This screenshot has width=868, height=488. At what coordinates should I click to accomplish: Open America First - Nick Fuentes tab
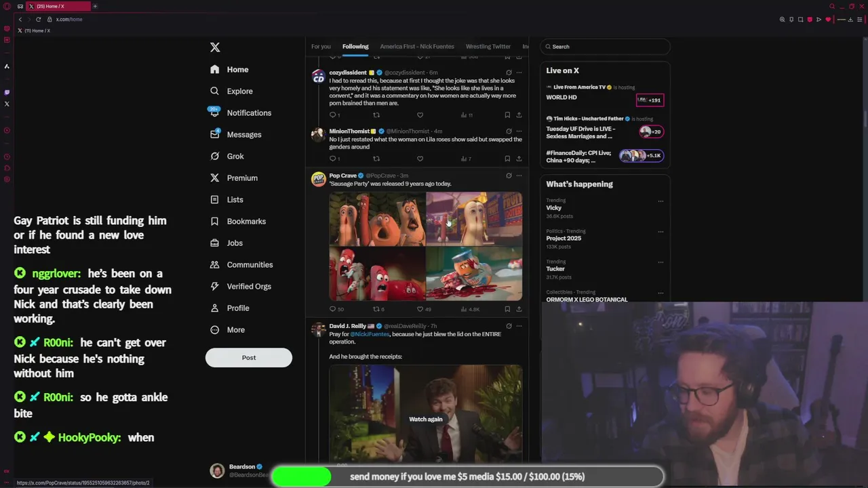(x=417, y=47)
